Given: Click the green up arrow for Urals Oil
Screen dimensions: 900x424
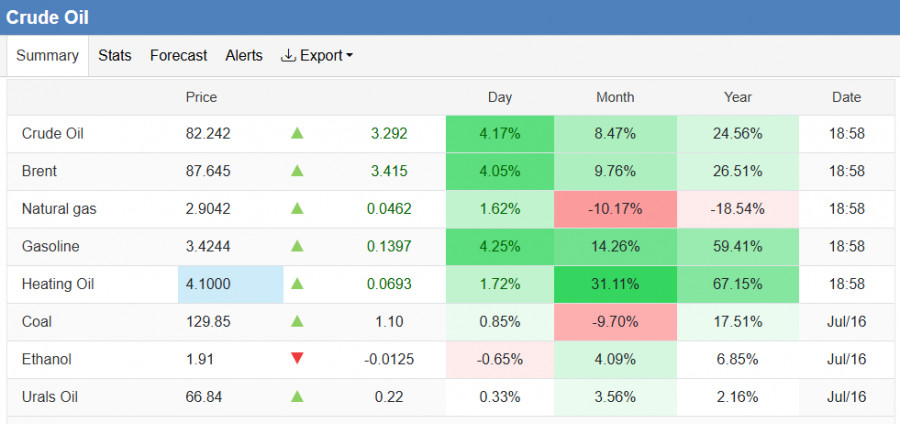Looking at the screenshot, I should [297, 396].
